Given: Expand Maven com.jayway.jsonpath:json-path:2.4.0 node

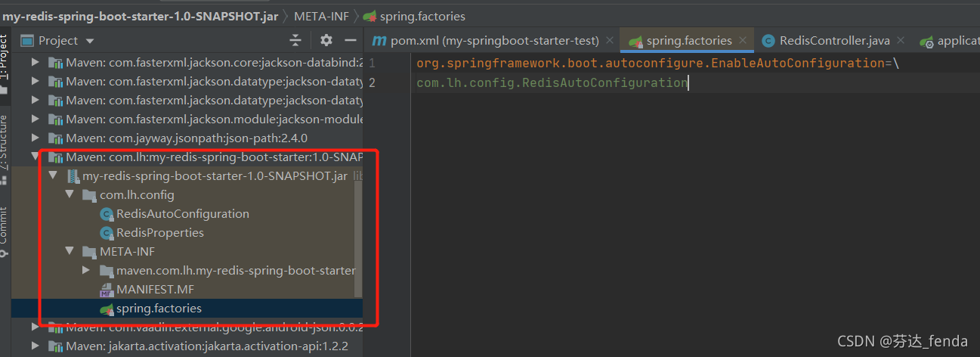Looking at the screenshot, I should [x=36, y=138].
